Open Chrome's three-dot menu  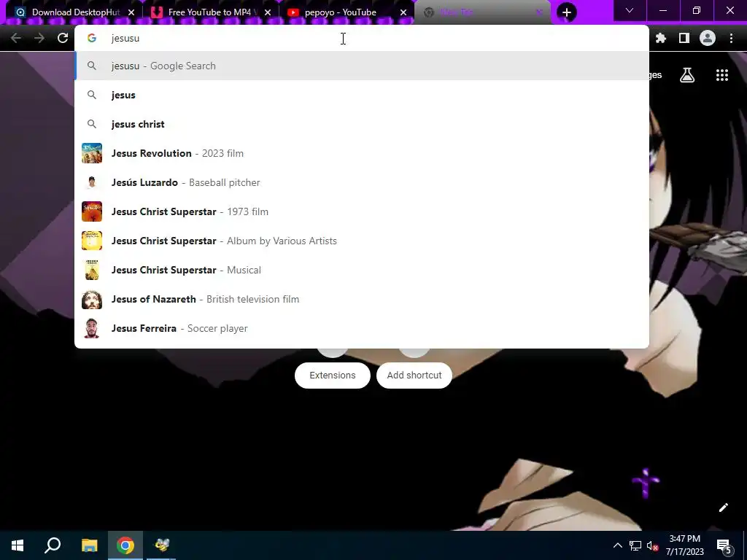point(731,38)
